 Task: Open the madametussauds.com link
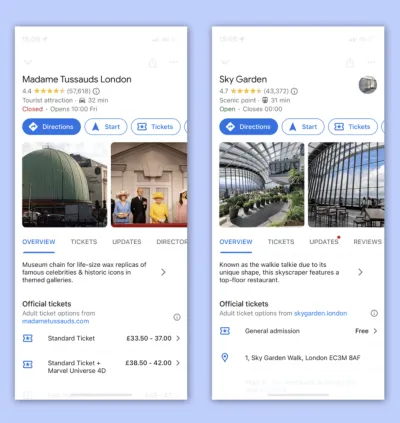tap(56, 321)
